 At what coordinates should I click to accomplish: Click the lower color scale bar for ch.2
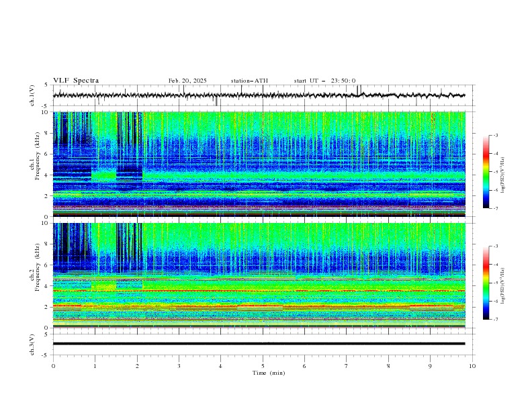pos(486,283)
